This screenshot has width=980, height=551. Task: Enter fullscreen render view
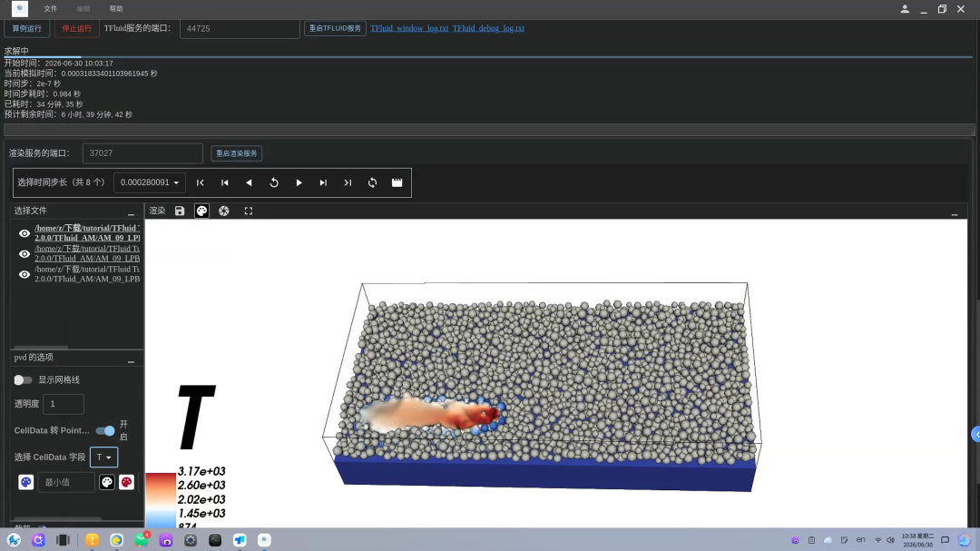coord(248,211)
